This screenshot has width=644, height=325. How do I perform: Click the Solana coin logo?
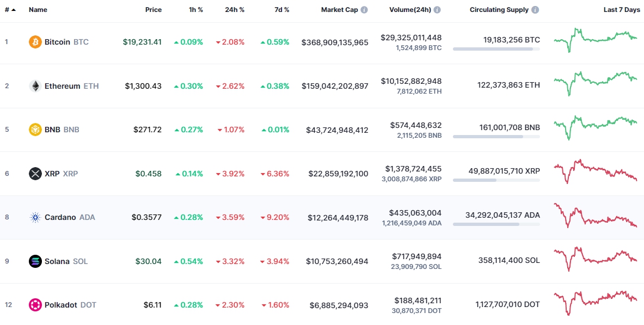click(35, 261)
